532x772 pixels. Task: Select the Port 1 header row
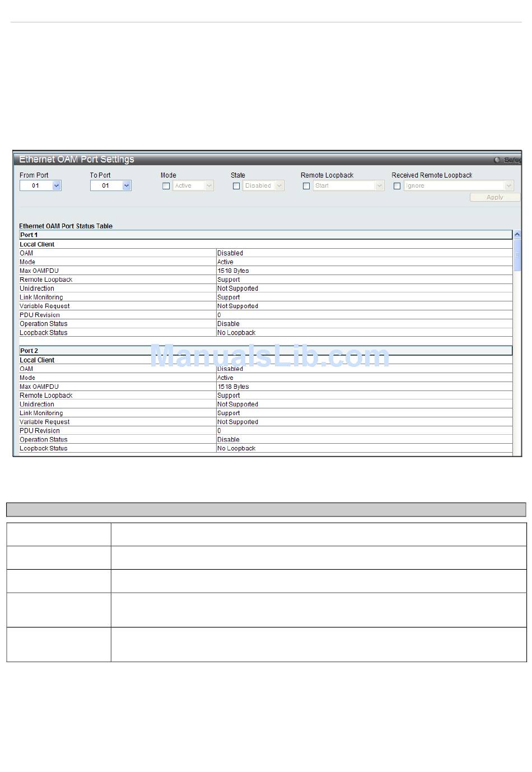(266, 235)
